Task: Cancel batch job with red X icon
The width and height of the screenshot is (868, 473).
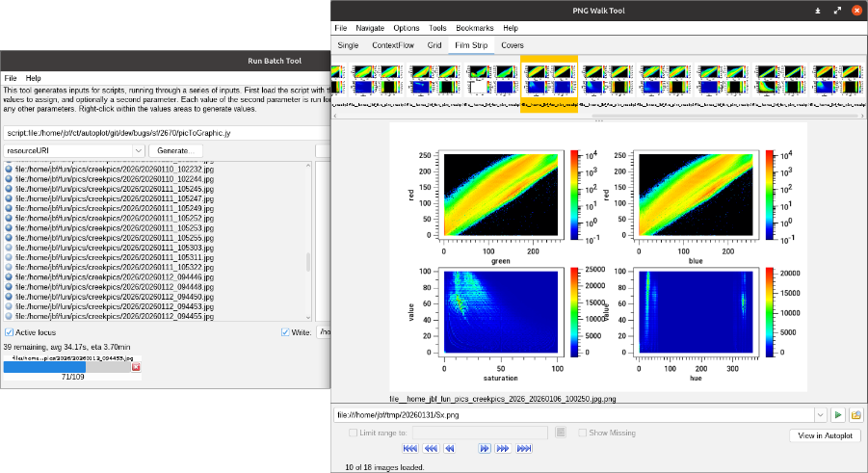Action: [136, 367]
